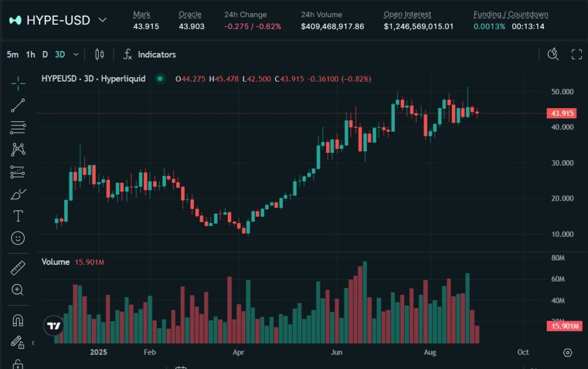Viewport: 588px width, 369px height.
Task: Click the 24h Volume value $409,468,917.86
Action: [332, 26]
